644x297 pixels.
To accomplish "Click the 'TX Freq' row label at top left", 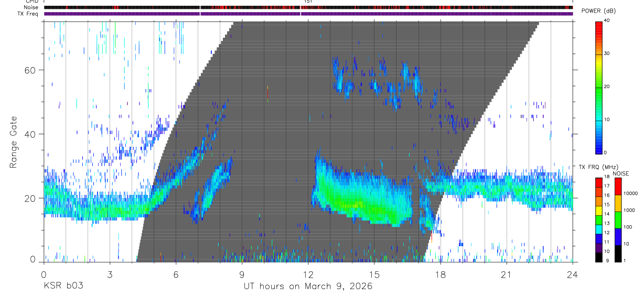I will pyautogui.click(x=29, y=14).
